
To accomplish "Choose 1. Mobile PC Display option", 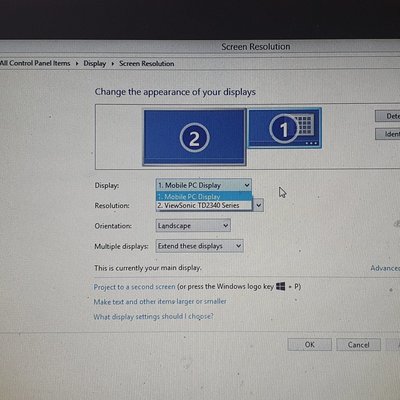I will pos(204,196).
